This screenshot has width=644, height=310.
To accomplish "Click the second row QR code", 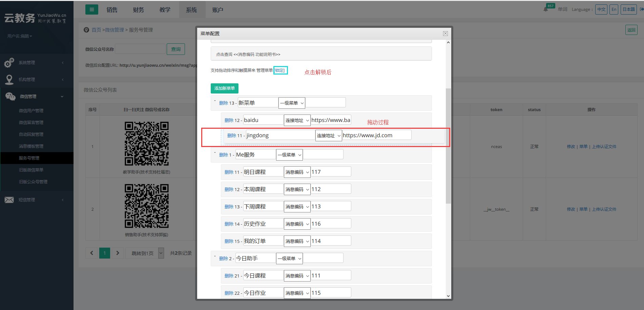I will click(x=147, y=206).
